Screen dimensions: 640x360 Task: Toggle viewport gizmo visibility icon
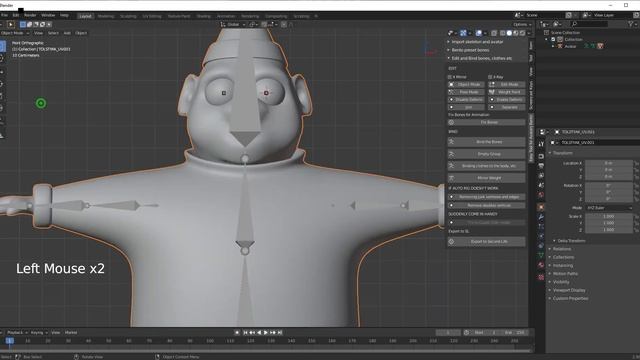click(463, 33)
